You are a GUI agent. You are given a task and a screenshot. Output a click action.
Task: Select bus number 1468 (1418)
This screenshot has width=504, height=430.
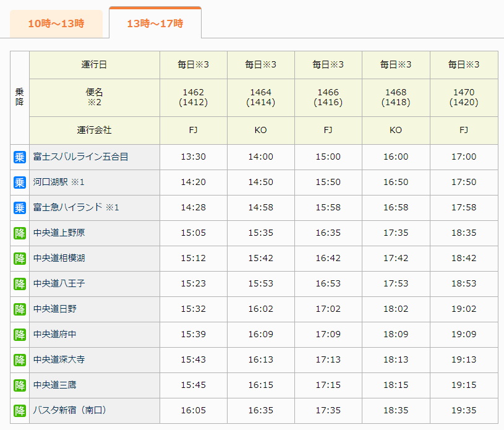tap(396, 98)
